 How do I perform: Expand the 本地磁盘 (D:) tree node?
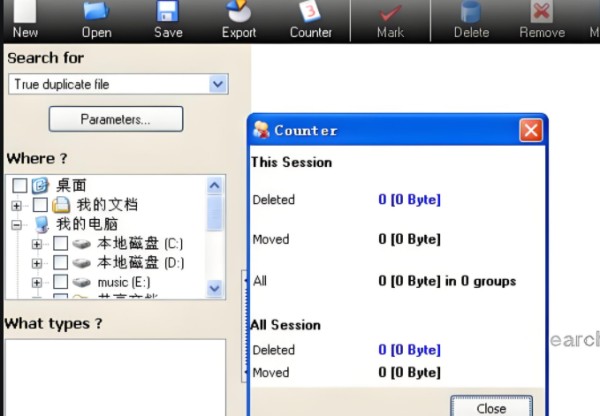click(37, 263)
